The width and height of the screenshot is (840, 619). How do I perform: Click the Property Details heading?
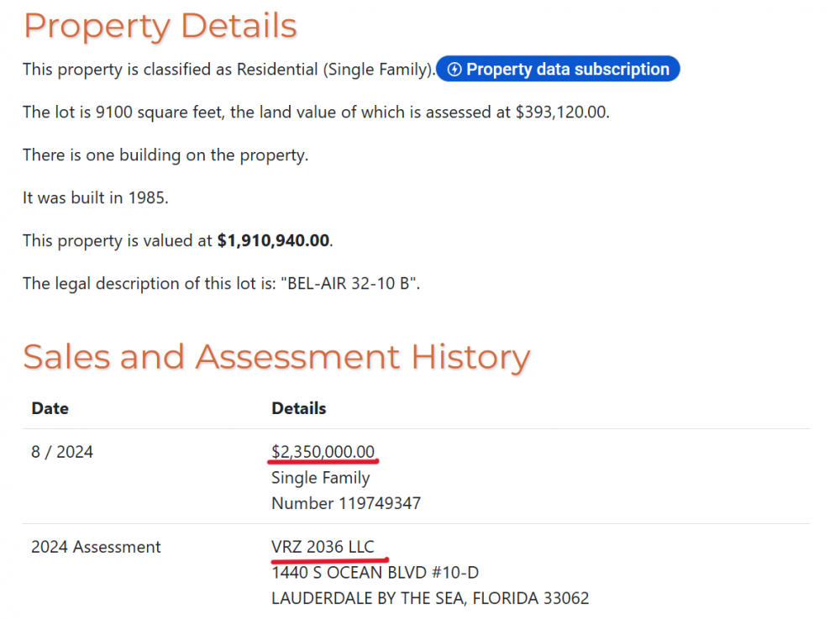click(x=160, y=26)
